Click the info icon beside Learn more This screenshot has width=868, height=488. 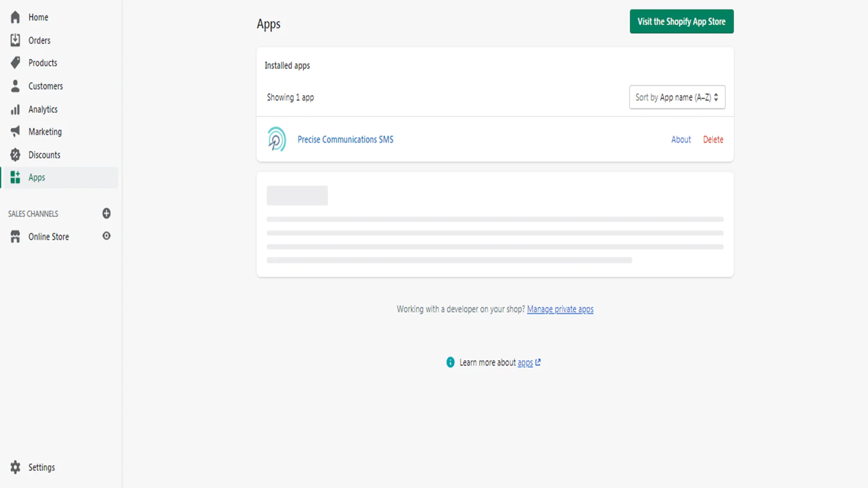tap(450, 362)
